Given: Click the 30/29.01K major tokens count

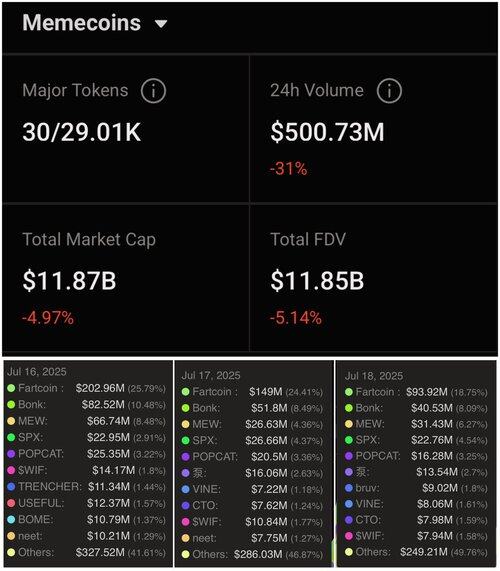Looking at the screenshot, I should 82,132.
